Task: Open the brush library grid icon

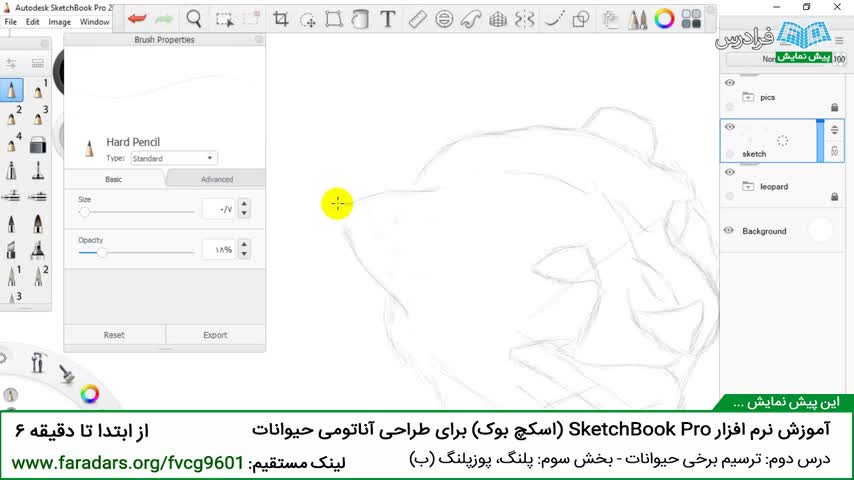Action: pyautogui.click(x=38, y=63)
